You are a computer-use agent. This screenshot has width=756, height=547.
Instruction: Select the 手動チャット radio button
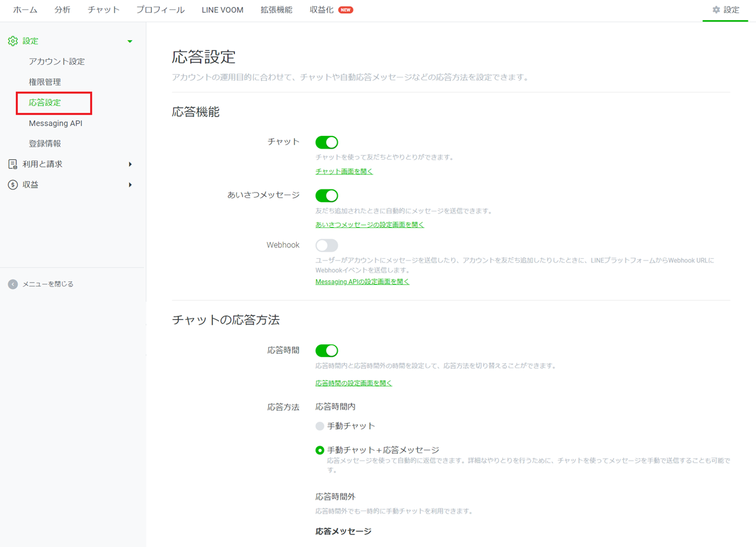tap(320, 426)
